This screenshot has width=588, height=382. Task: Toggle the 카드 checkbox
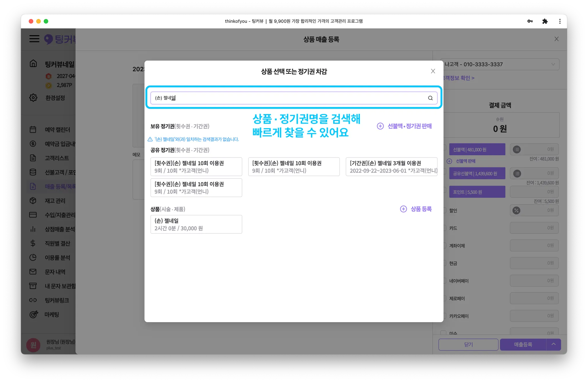pos(445,228)
